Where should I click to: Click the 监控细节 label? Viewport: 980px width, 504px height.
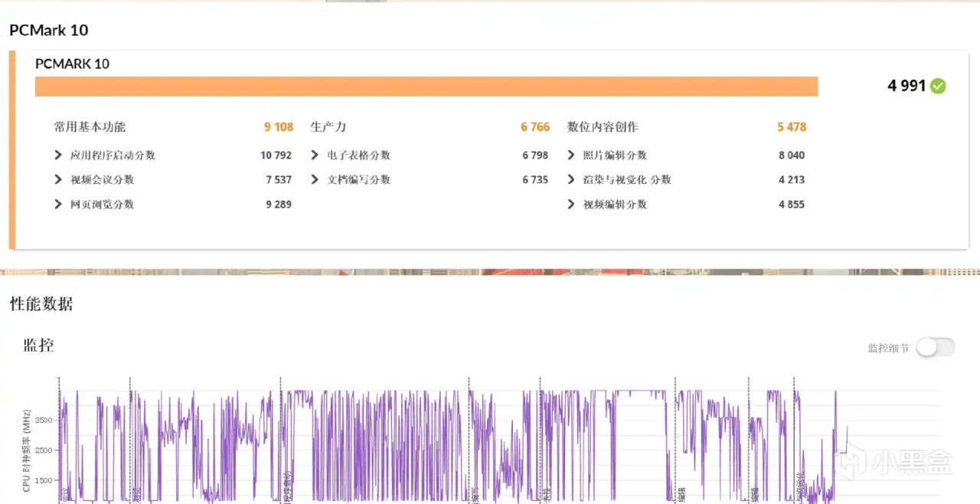(888, 348)
